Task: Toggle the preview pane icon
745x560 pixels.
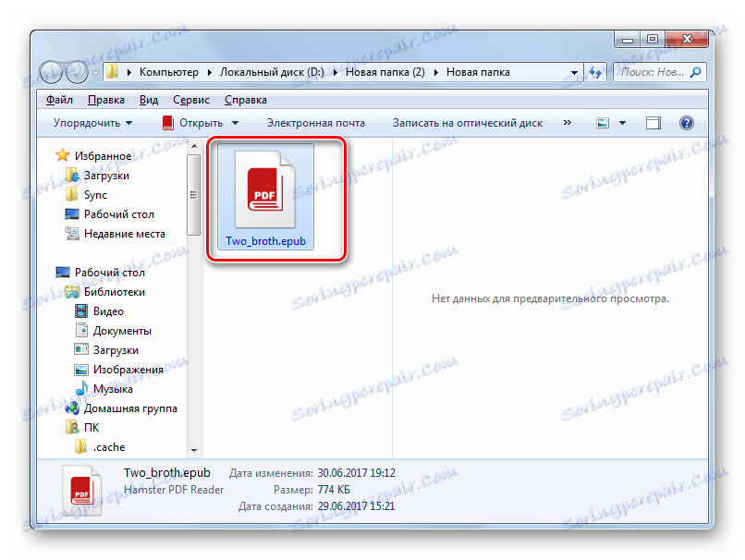Action: click(x=653, y=124)
